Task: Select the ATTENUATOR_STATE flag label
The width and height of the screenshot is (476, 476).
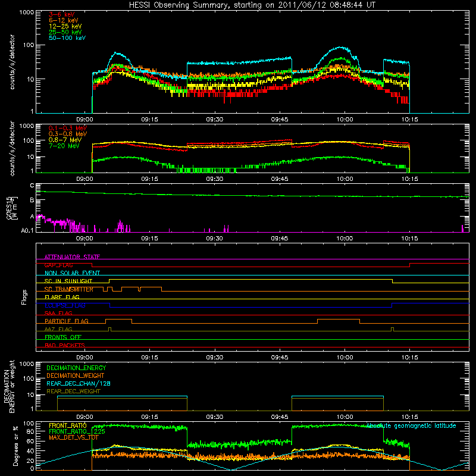Action: pyautogui.click(x=72, y=257)
